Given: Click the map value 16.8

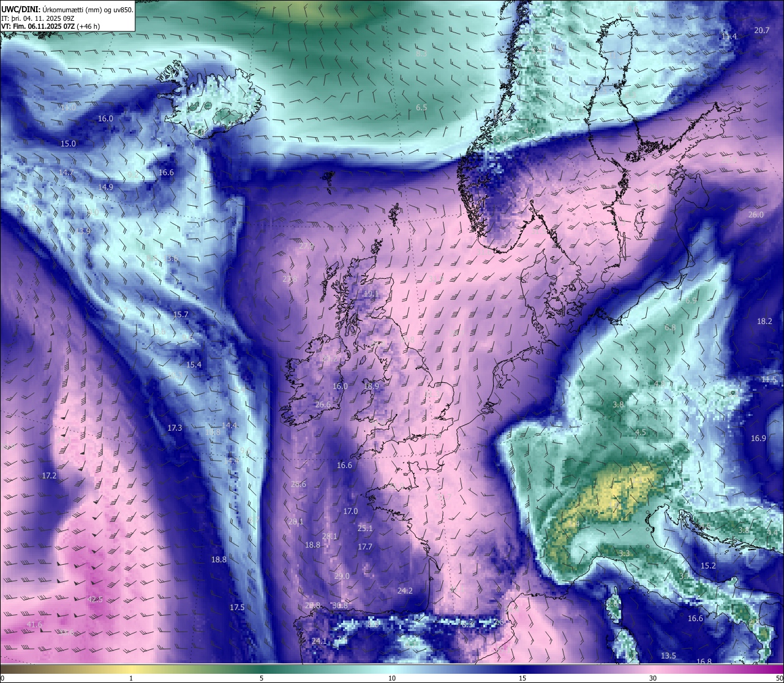Looking at the screenshot, I should 704,662.
